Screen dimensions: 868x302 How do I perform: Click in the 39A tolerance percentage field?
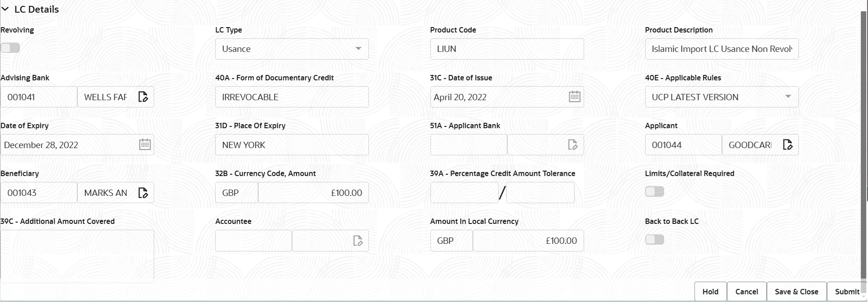(x=463, y=193)
